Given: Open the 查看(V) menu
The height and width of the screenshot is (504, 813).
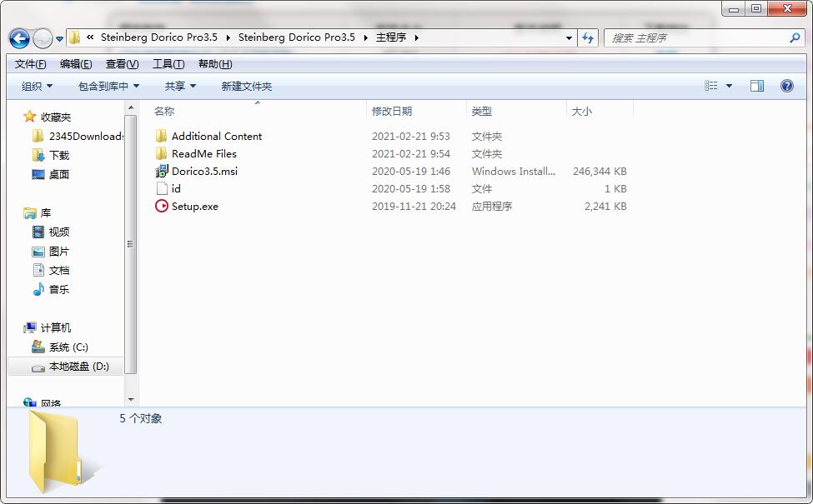Looking at the screenshot, I should click(x=122, y=63).
